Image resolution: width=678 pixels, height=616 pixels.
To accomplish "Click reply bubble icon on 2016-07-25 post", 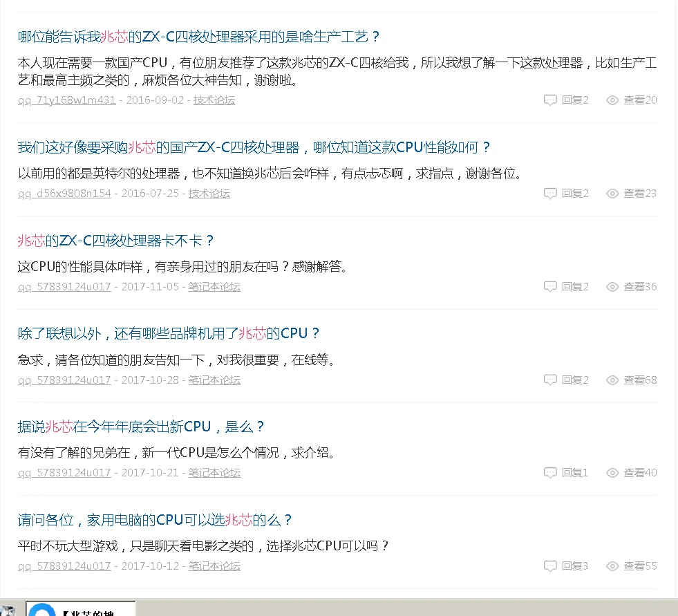I will pyautogui.click(x=550, y=194).
